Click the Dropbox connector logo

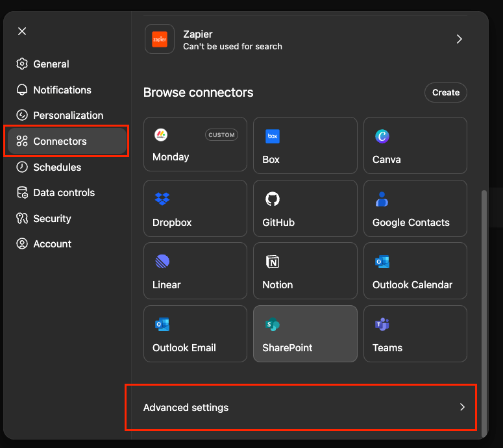click(162, 199)
